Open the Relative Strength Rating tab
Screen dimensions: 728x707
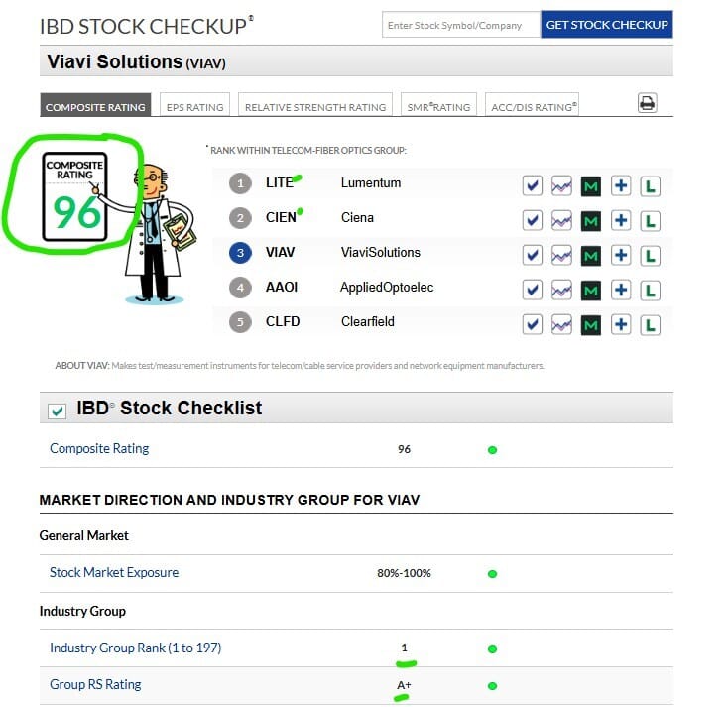pos(315,105)
